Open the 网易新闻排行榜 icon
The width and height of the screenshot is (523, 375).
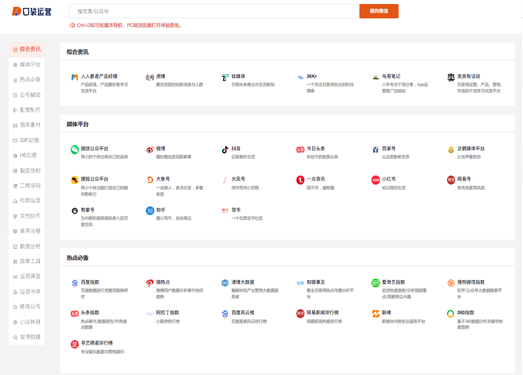(x=300, y=314)
